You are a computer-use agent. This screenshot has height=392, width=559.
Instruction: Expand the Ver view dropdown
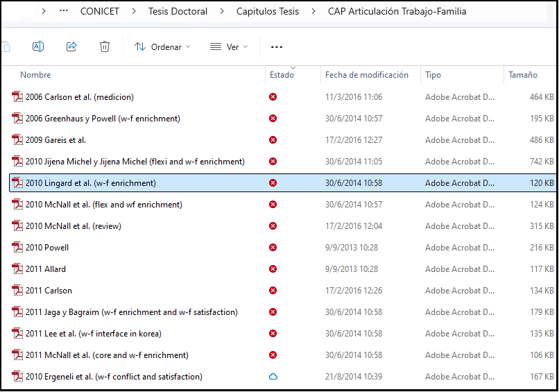(229, 47)
